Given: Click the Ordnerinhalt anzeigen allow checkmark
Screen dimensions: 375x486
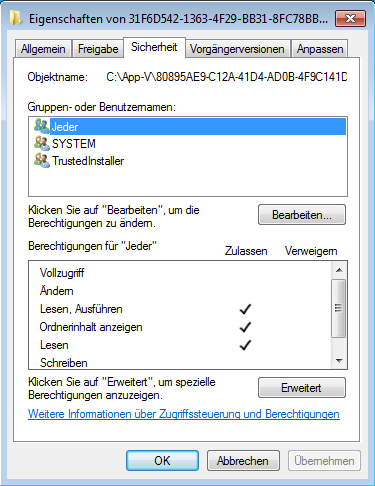Looking at the screenshot, I should [245, 327].
